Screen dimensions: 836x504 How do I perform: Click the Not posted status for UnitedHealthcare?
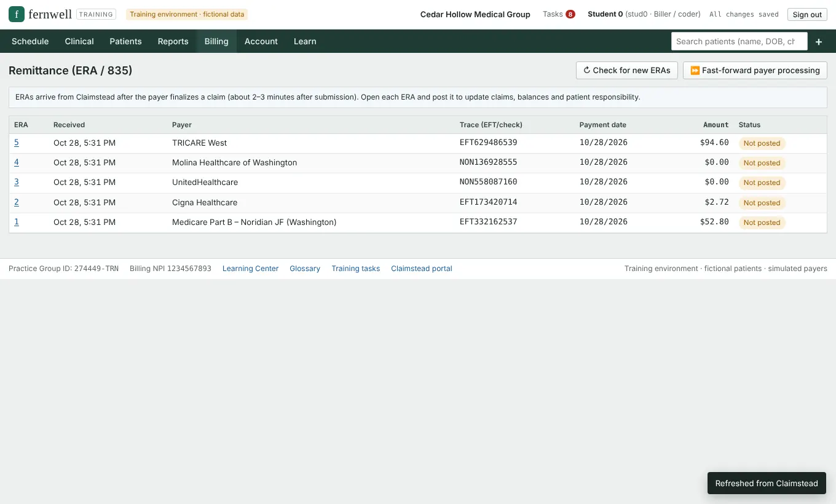click(762, 183)
